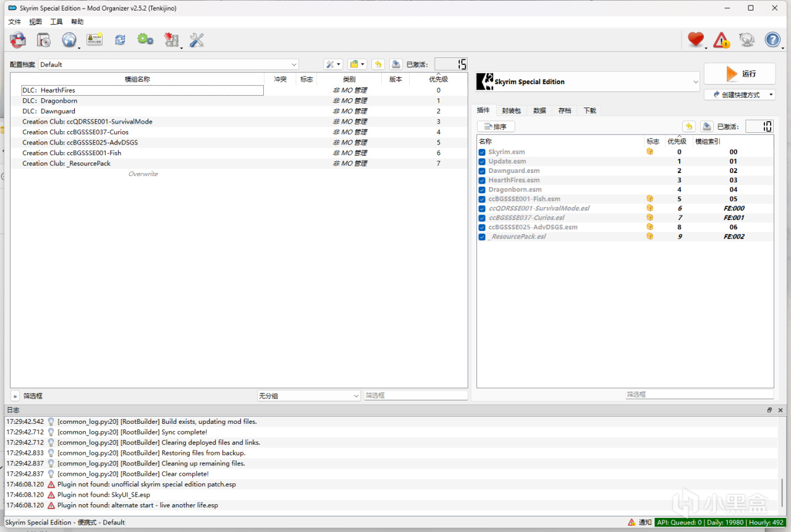The height and width of the screenshot is (532, 791).
Task: Sort mod list by 优先级 column header
Action: [x=438, y=79]
